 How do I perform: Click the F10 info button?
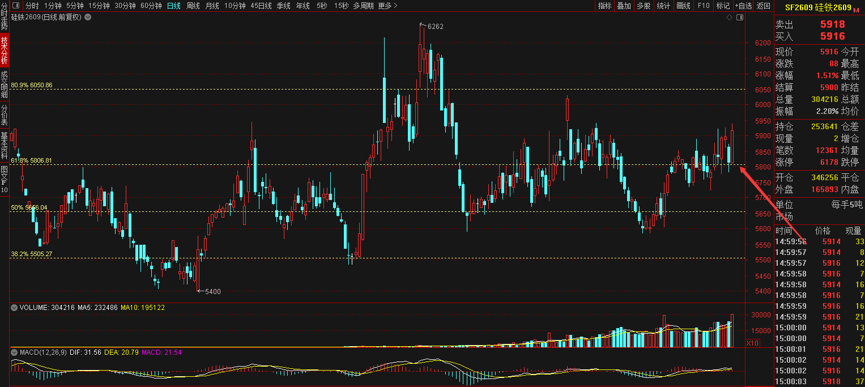tap(703, 6)
